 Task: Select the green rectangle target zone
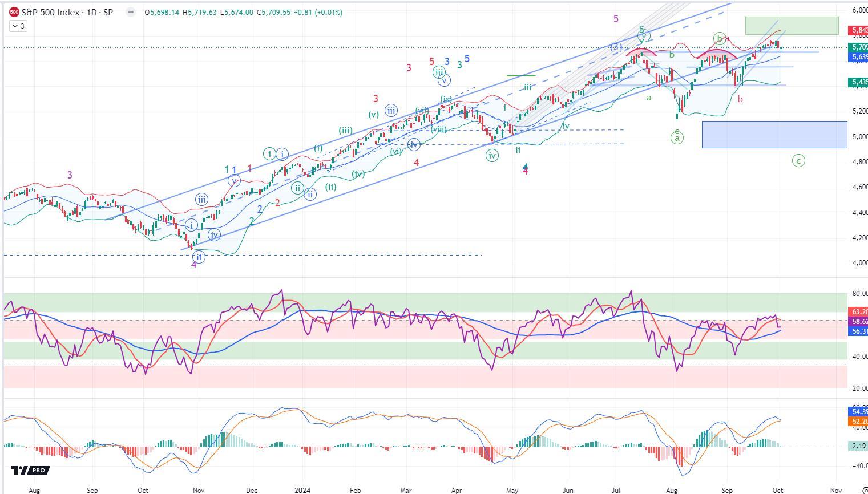pyautogui.click(x=792, y=26)
